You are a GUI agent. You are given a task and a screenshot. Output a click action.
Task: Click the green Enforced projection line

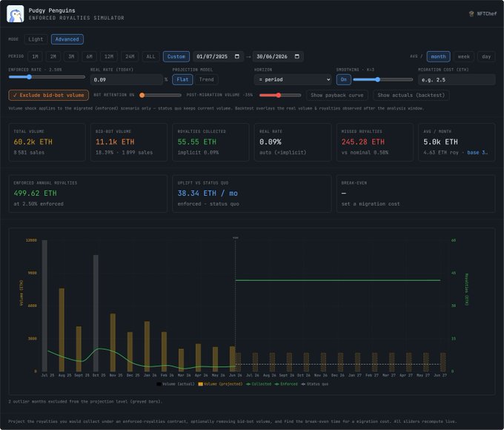tap(337, 280)
